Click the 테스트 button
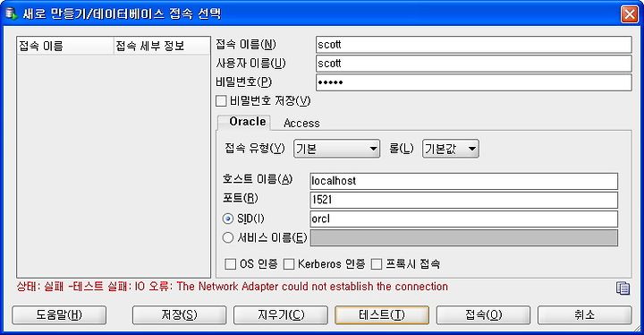 point(382,315)
